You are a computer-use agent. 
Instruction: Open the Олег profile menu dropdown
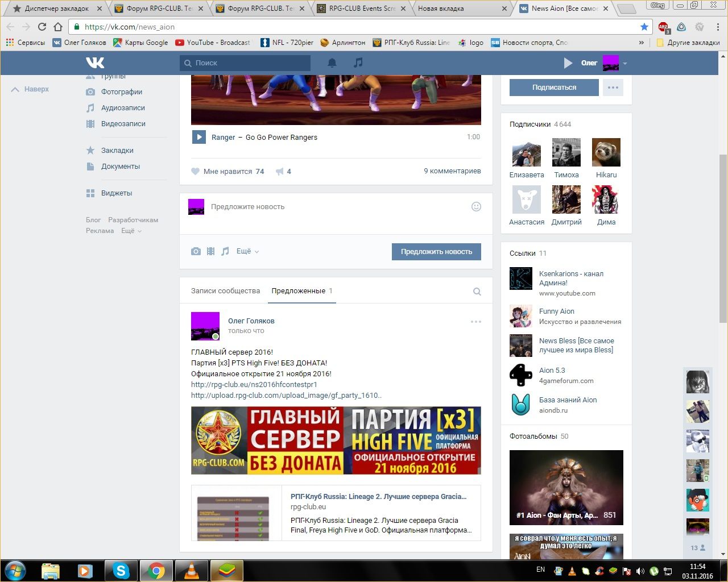click(624, 63)
